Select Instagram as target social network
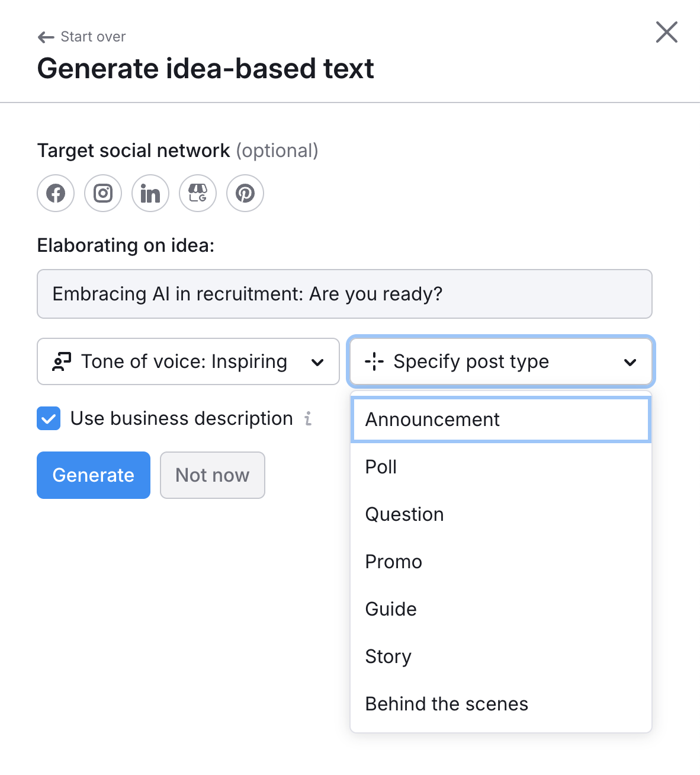Screen dimensions: 700x775 click(x=102, y=193)
